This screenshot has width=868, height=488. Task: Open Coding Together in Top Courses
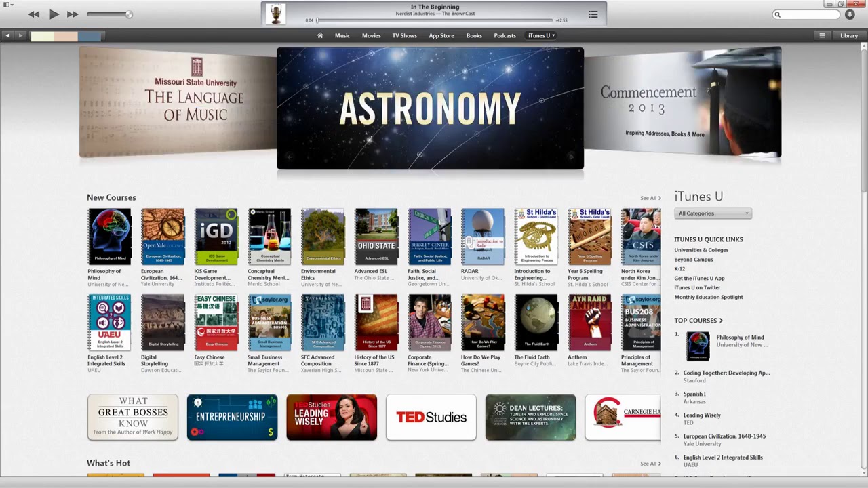(x=726, y=373)
